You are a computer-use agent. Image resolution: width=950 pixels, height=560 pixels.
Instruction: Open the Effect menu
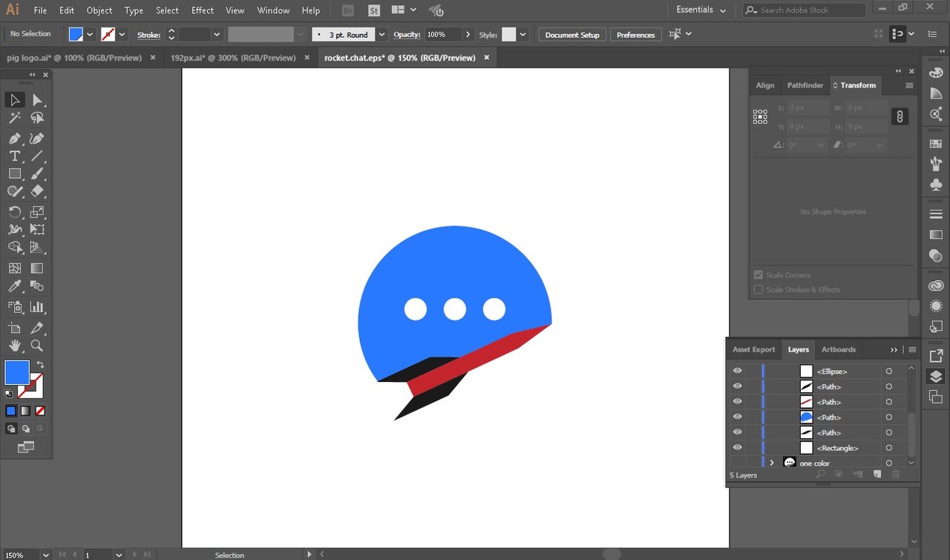[x=203, y=10]
